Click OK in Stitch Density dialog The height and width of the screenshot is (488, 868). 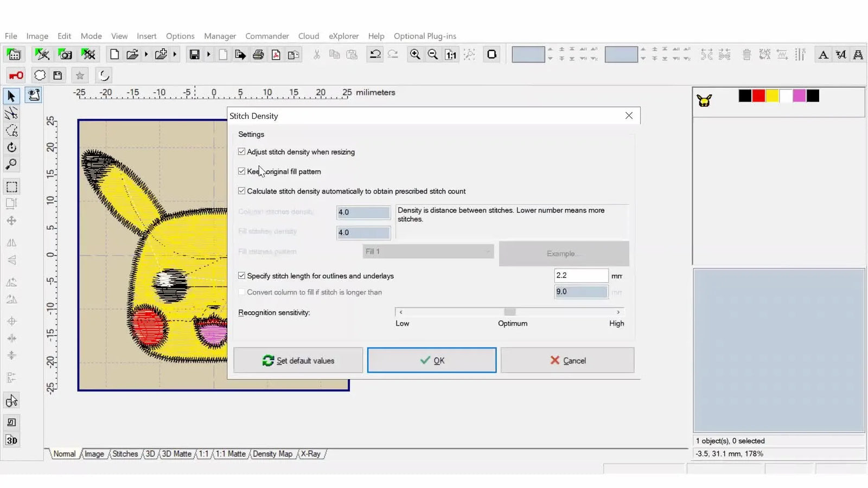[432, 361]
